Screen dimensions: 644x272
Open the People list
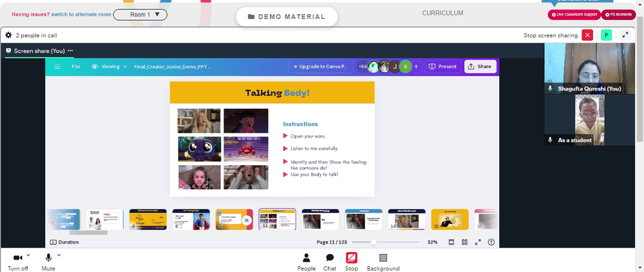click(307, 262)
